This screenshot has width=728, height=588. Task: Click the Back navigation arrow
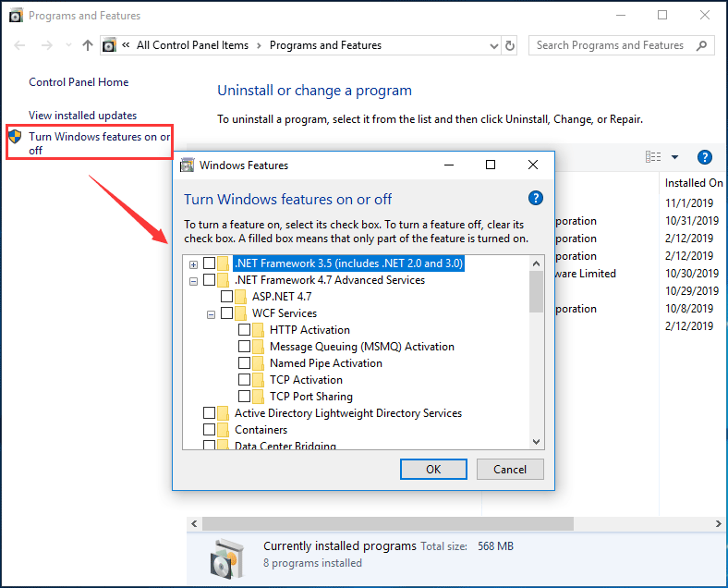point(19,45)
